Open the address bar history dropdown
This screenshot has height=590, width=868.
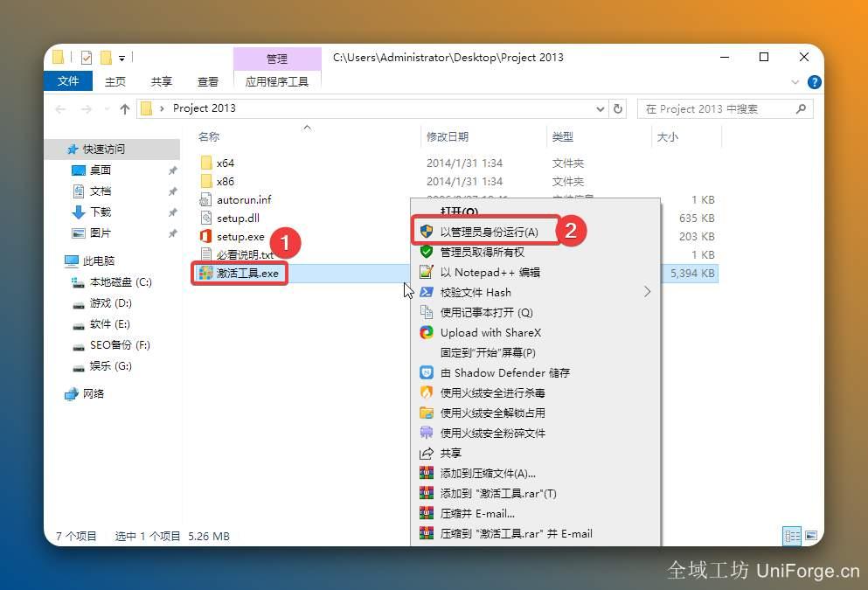[600, 109]
